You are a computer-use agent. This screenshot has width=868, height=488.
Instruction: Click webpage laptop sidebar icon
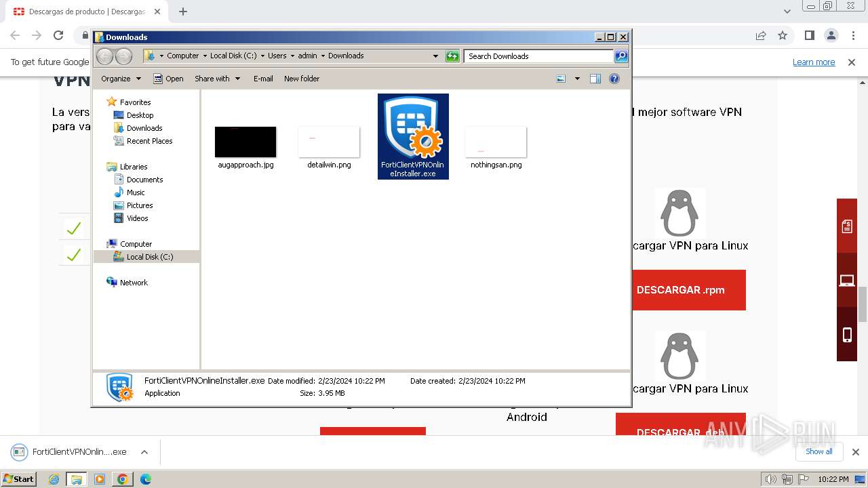[x=847, y=280]
